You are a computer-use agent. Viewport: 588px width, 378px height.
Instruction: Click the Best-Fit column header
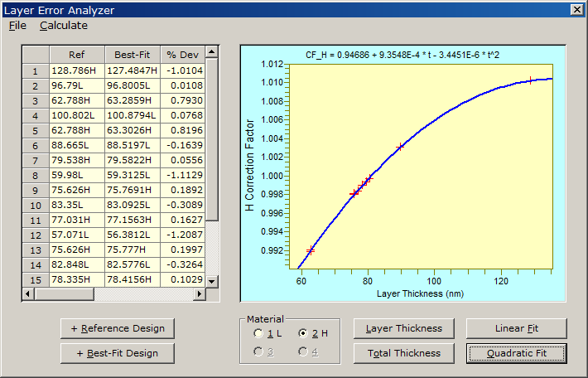click(x=133, y=55)
